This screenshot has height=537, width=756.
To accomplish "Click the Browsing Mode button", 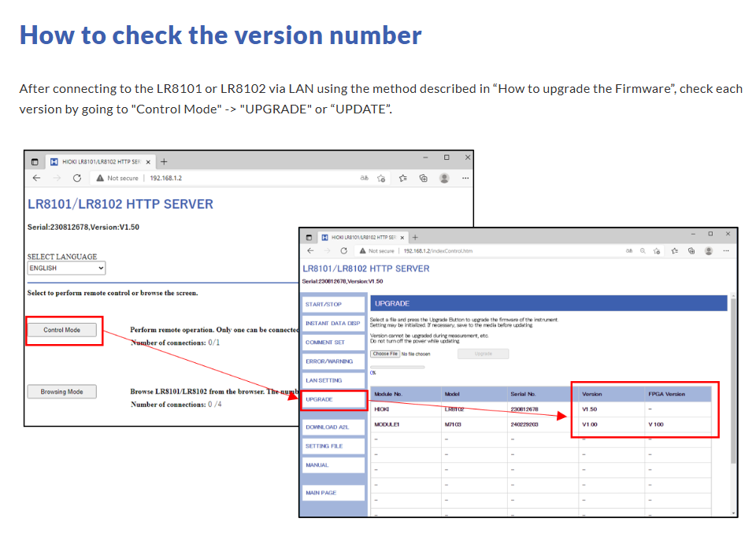I will point(61,391).
